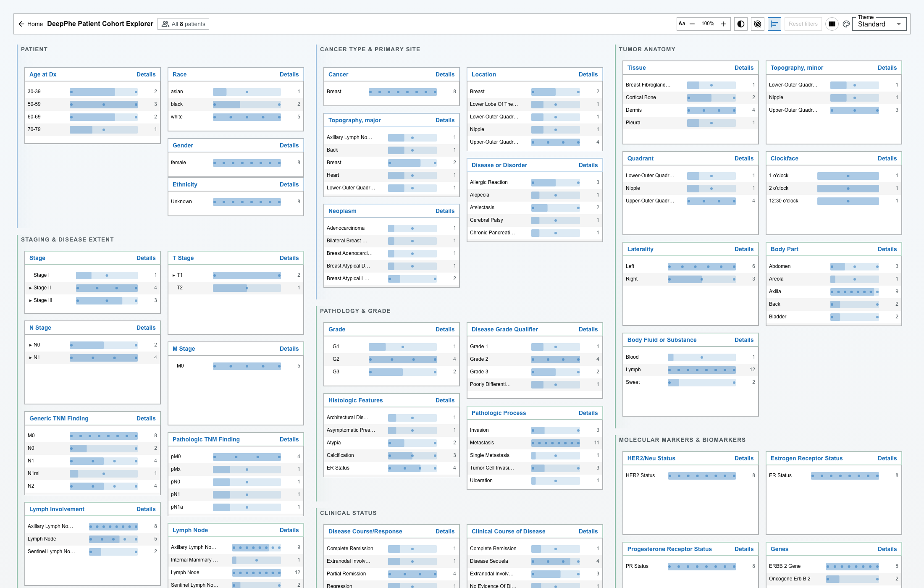
Task: Select the Disease Sequela row
Action: (x=535, y=561)
